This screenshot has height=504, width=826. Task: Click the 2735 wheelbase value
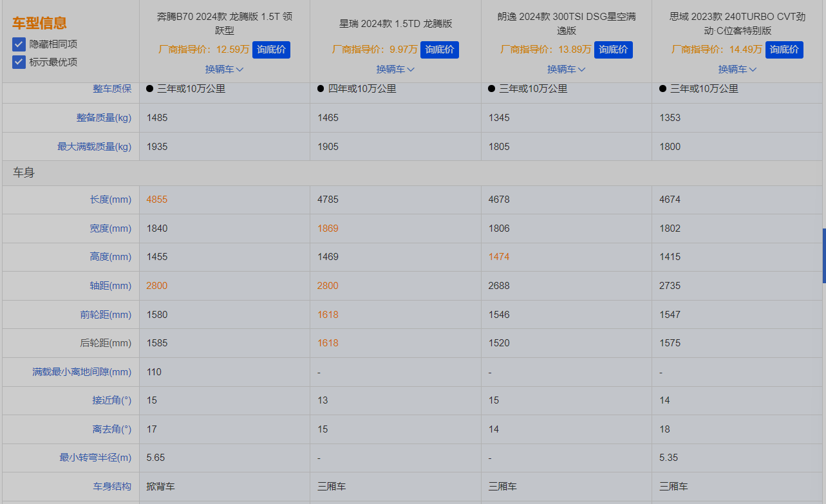click(670, 286)
